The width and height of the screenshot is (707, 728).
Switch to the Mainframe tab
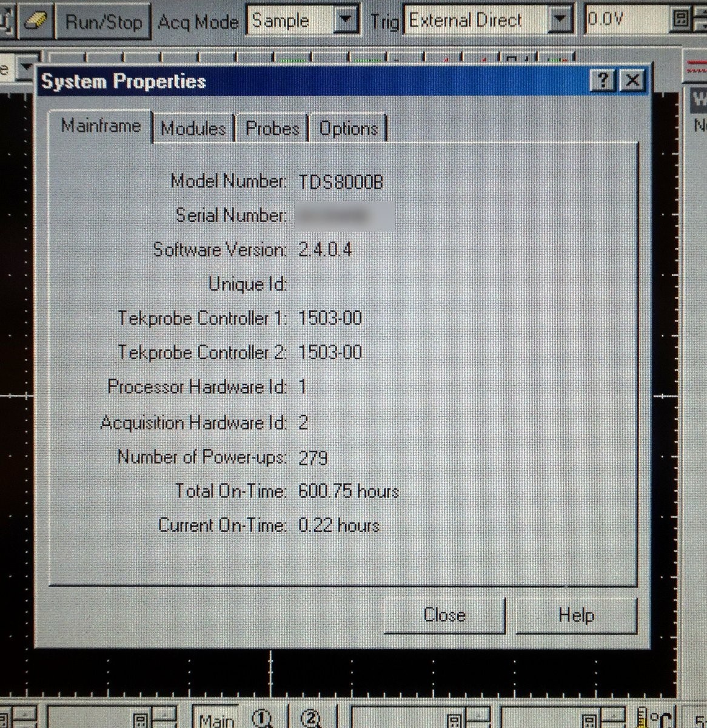point(101,126)
